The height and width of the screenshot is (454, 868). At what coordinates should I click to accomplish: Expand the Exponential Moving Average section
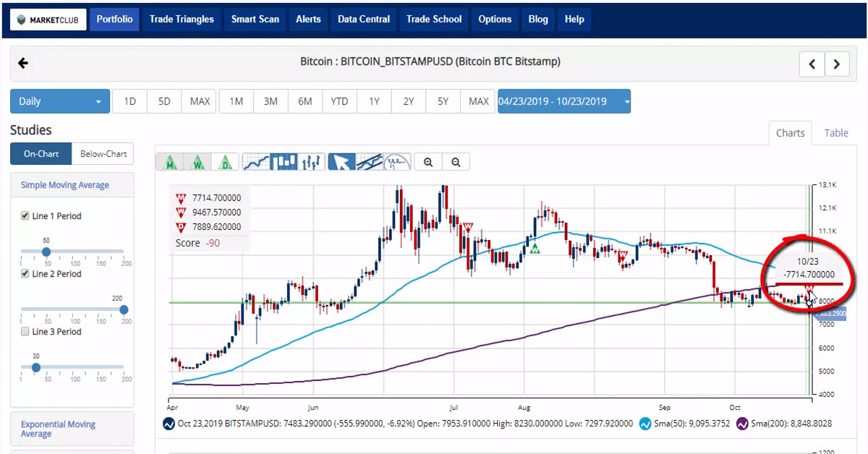[x=58, y=429]
